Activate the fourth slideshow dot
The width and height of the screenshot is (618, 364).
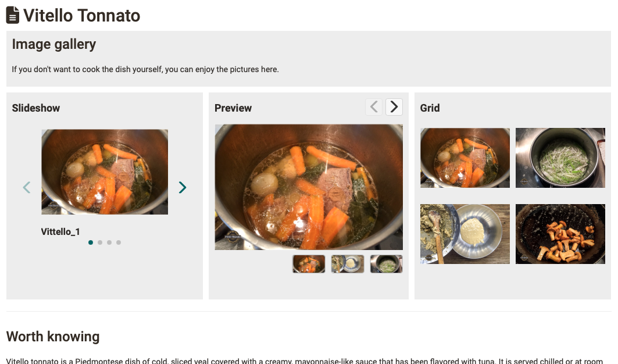coord(119,242)
